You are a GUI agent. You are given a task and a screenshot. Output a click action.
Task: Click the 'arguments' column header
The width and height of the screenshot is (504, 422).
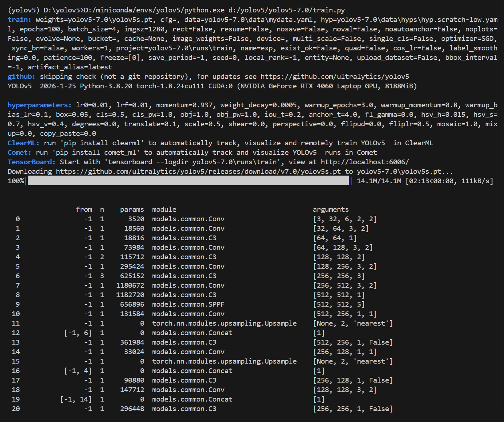coord(331,210)
